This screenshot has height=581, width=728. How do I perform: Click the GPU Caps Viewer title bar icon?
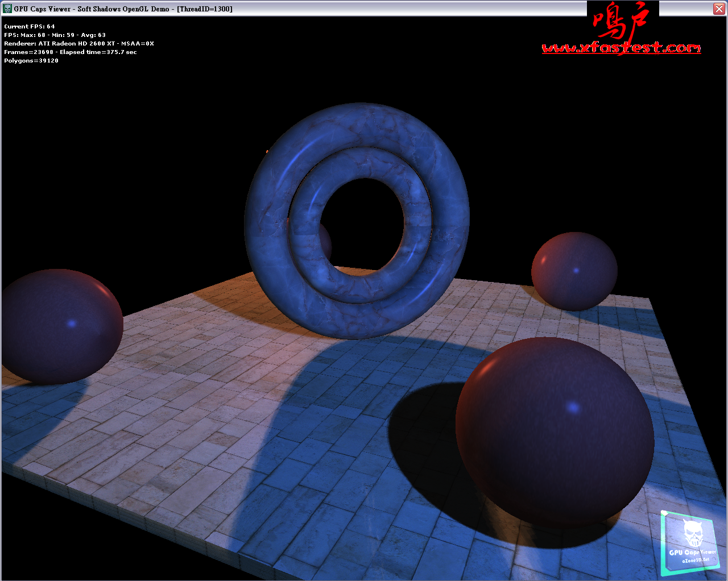tap(7, 9)
